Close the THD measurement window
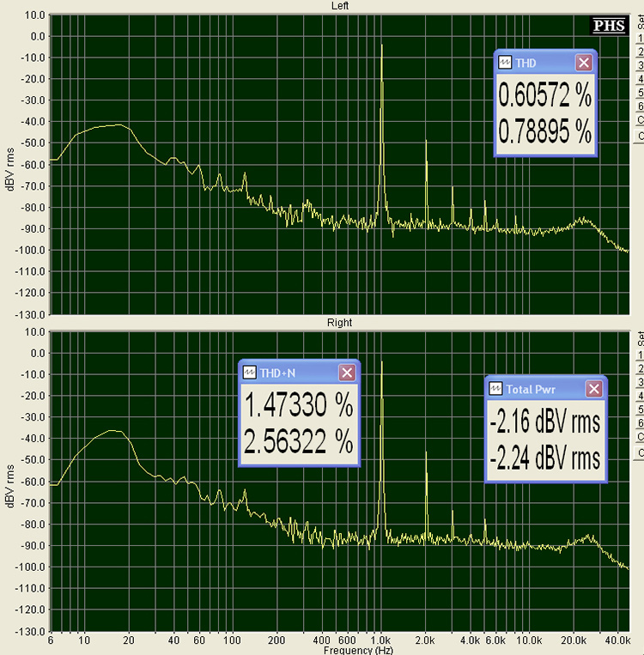Viewport: 644px width, 655px height. click(583, 63)
